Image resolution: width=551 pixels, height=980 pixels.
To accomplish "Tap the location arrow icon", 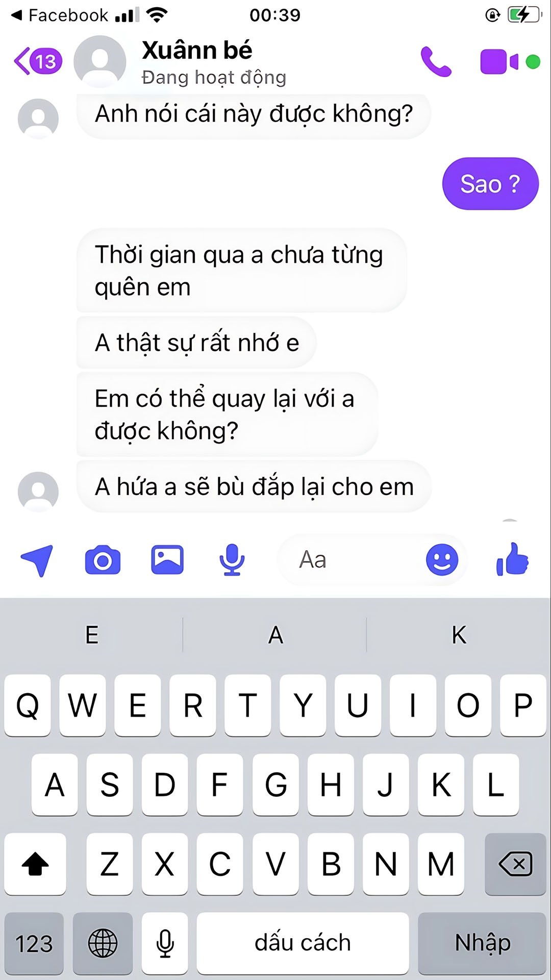I will point(37,560).
